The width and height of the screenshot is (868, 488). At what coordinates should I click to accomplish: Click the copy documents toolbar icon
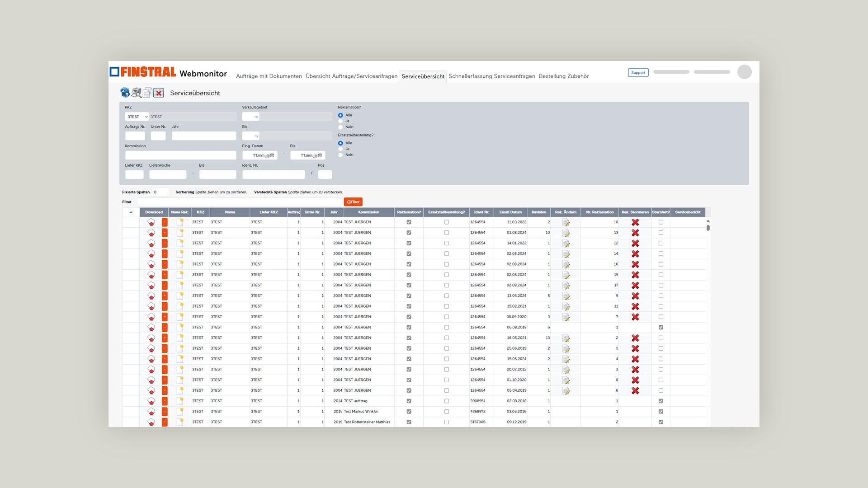click(147, 93)
